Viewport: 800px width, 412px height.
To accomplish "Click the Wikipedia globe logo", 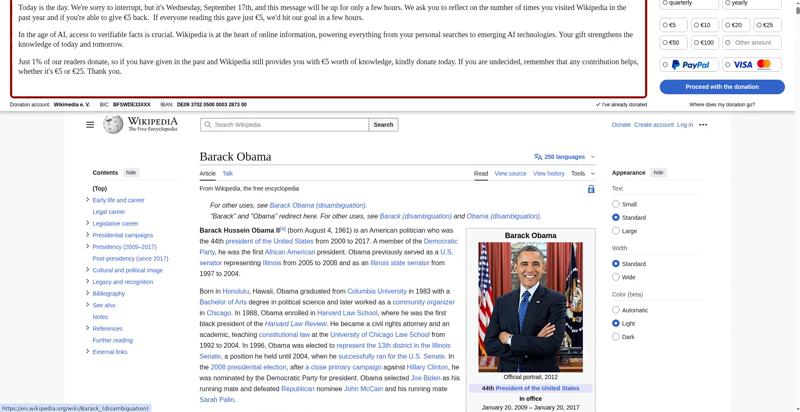I will (x=113, y=124).
